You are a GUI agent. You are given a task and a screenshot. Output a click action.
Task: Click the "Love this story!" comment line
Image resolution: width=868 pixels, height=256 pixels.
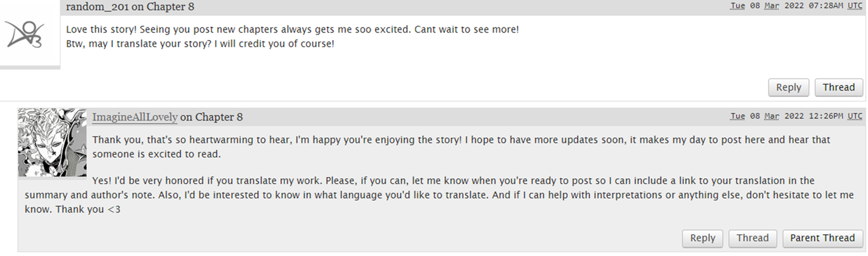click(x=292, y=29)
